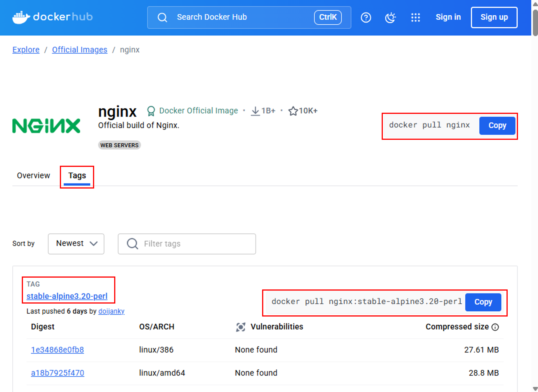Click the Digest column header

point(43,327)
